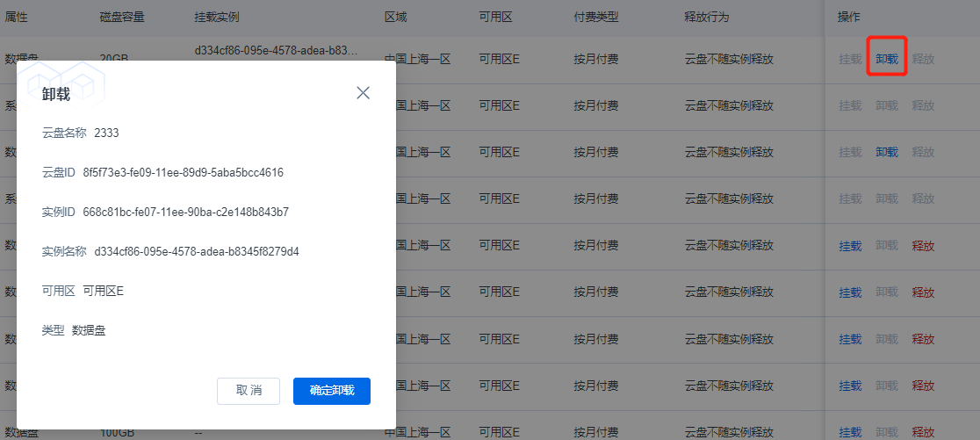The image size is (980, 440).
Task: Click 挂载 in the 100GB disk row
Action: tap(850, 432)
